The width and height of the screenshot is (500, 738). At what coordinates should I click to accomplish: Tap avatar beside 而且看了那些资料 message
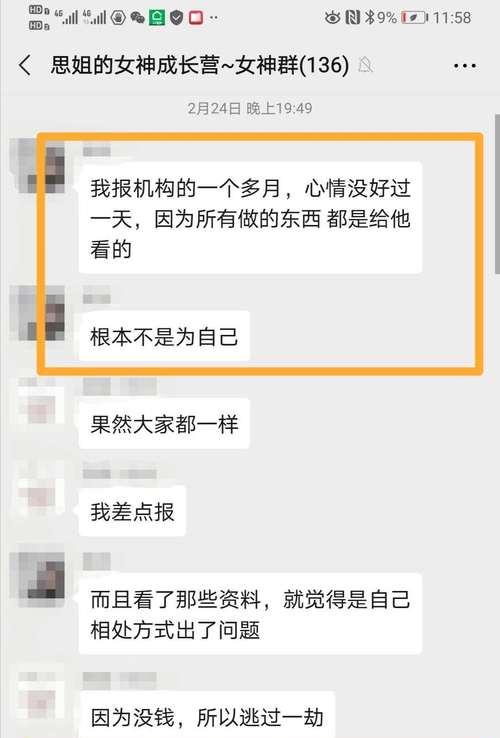click(x=38, y=576)
